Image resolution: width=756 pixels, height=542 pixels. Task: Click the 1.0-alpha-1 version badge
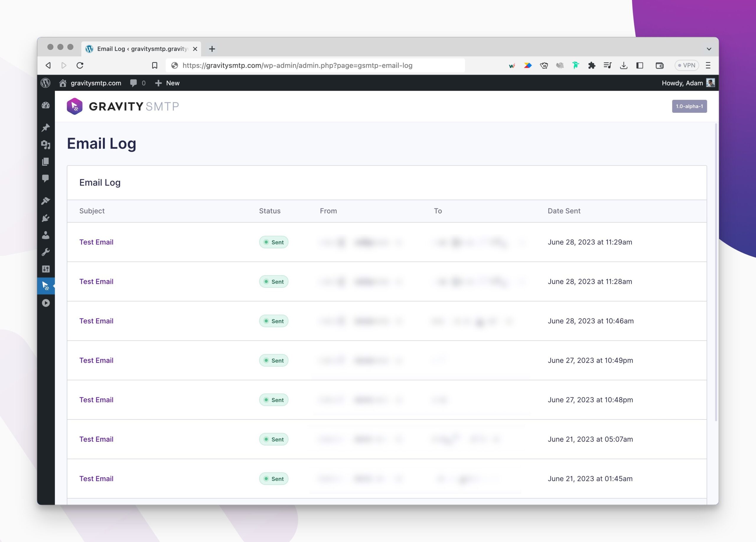689,106
